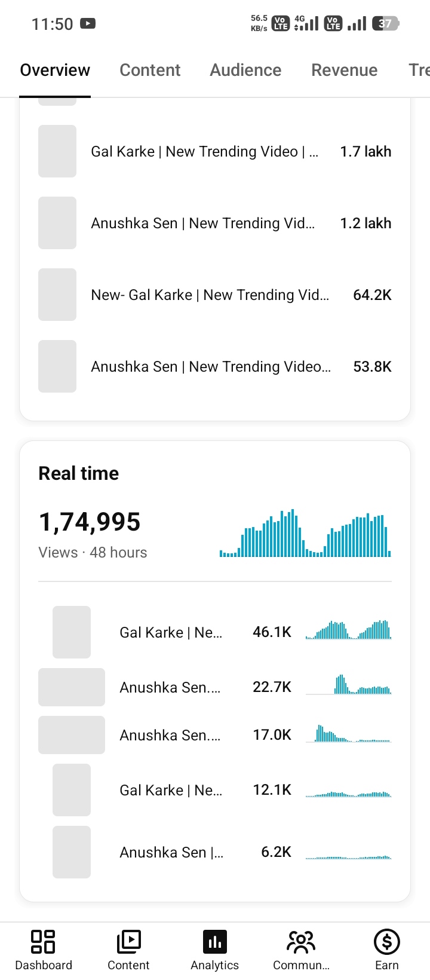The width and height of the screenshot is (430, 980).
Task: Tap the Content icon in bottom bar
Action: [128, 942]
